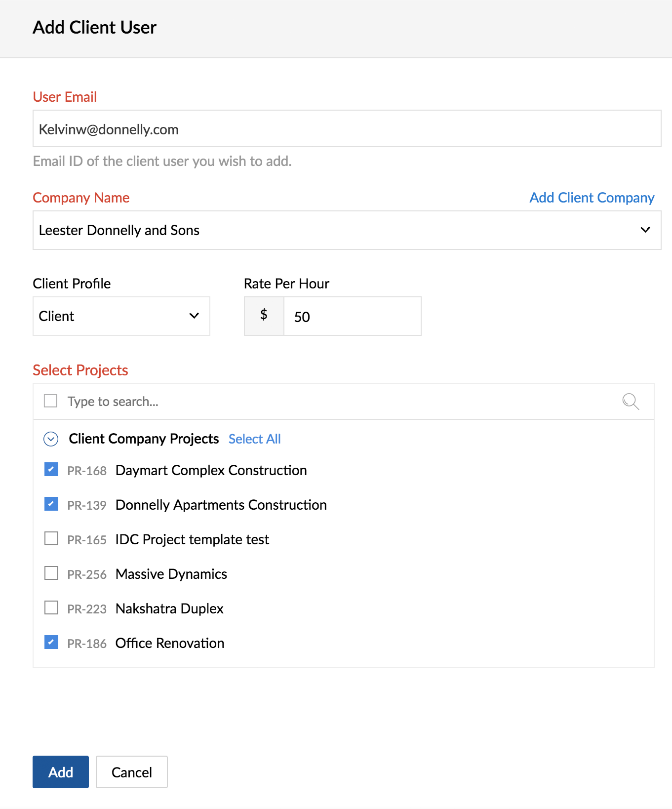
Task: Click the Add button
Action: [x=61, y=772]
